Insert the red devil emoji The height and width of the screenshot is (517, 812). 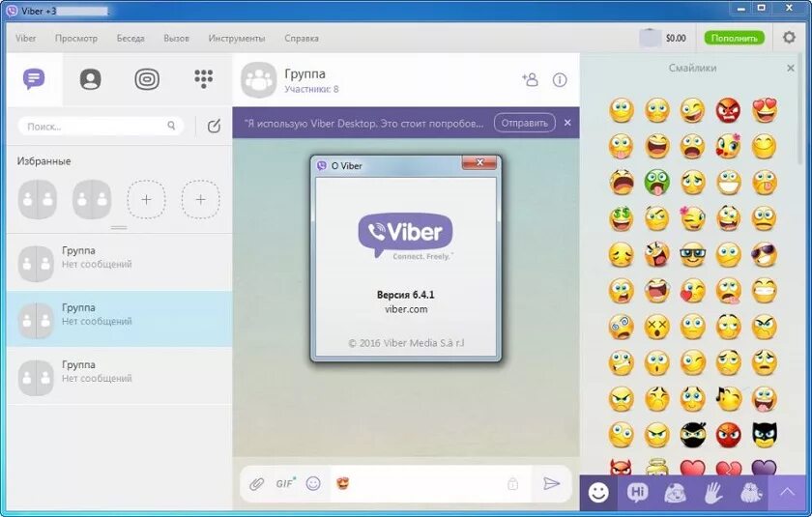click(621, 467)
